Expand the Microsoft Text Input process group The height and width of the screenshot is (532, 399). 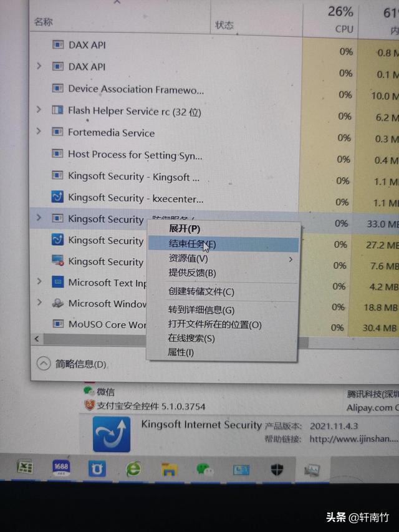39,281
